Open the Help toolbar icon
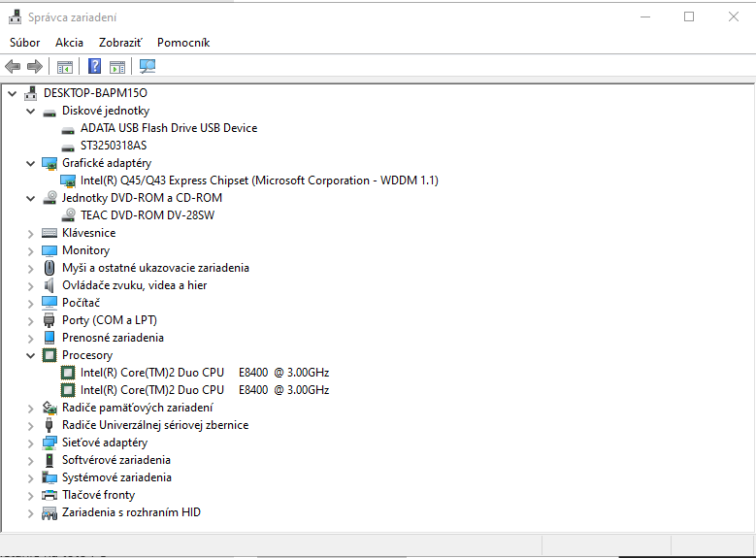The width and height of the screenshot is (756, 558). point(94,66)
